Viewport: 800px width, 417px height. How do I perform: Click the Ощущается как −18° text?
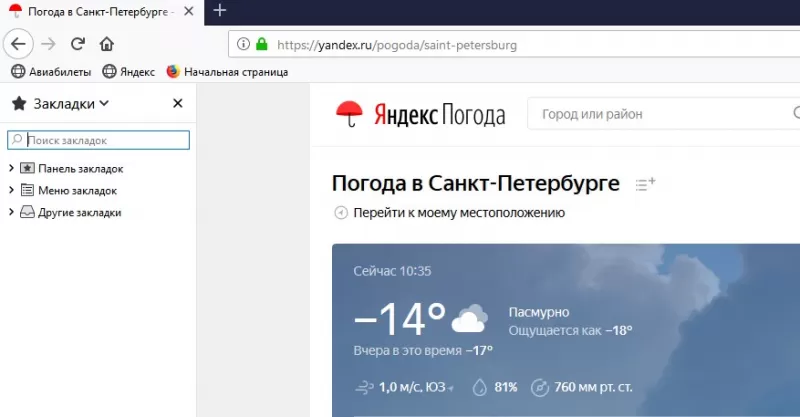[x=570, y=331]
